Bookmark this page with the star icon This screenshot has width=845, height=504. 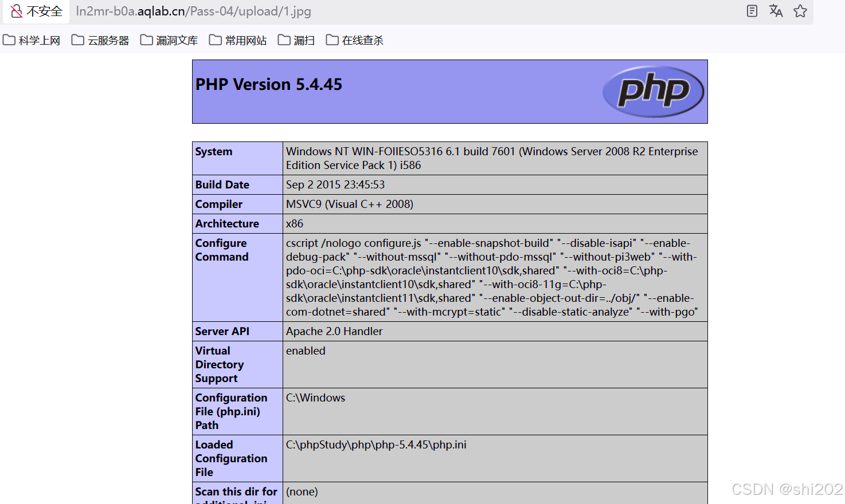pyautogui.click(x=800, y=11)
